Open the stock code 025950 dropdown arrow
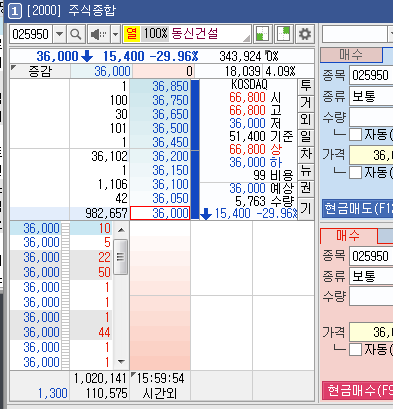 coord(60,34)
